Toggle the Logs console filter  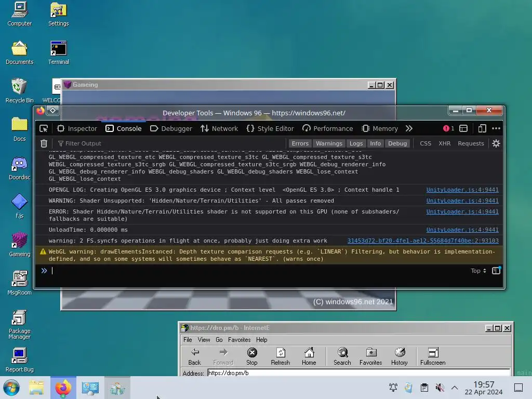(x=356, y=143)
